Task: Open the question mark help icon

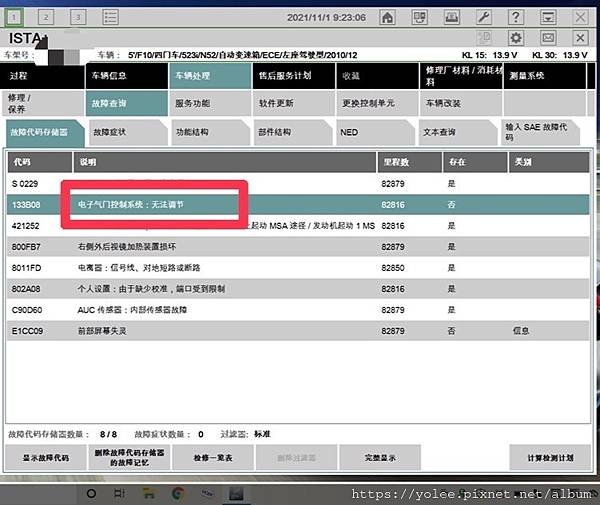Action: [515, 17]
